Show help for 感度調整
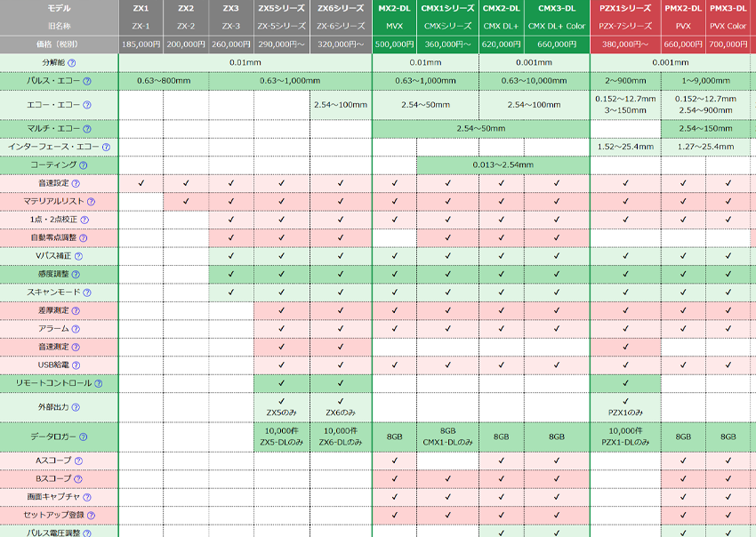Viewport: 756px width, 537px height. coord(76,275)
